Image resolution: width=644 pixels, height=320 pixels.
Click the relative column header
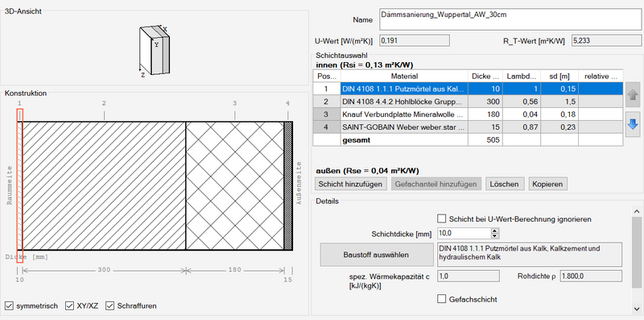coord(601,76)
